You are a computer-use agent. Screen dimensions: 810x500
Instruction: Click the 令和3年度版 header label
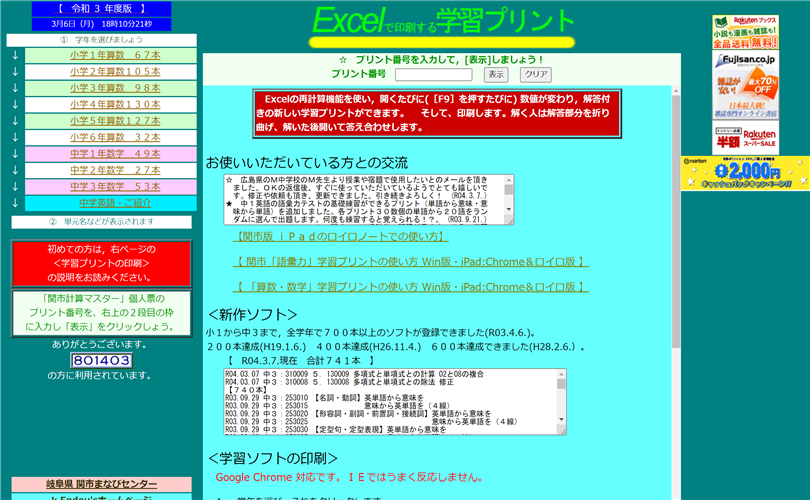(x=101, y=9)
